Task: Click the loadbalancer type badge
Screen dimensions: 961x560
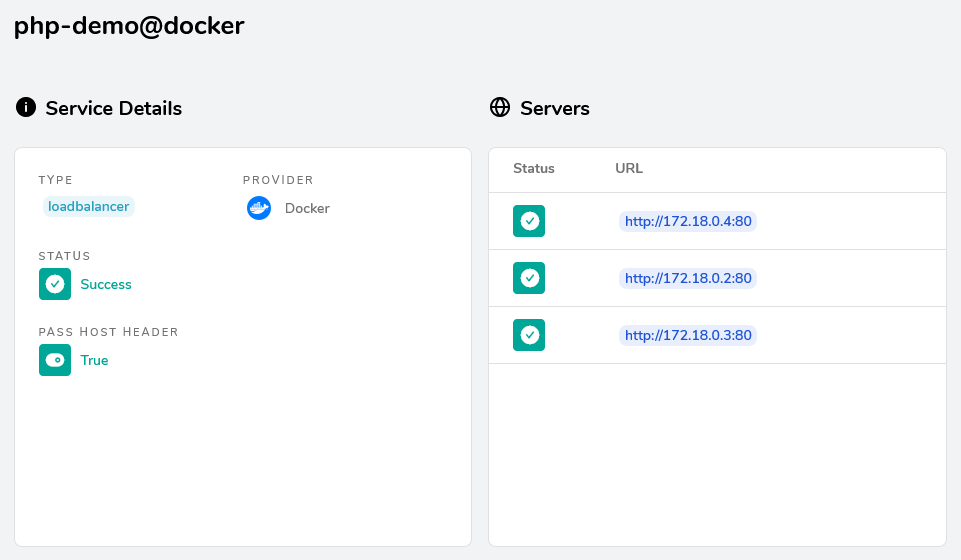Action: (87, 206)
